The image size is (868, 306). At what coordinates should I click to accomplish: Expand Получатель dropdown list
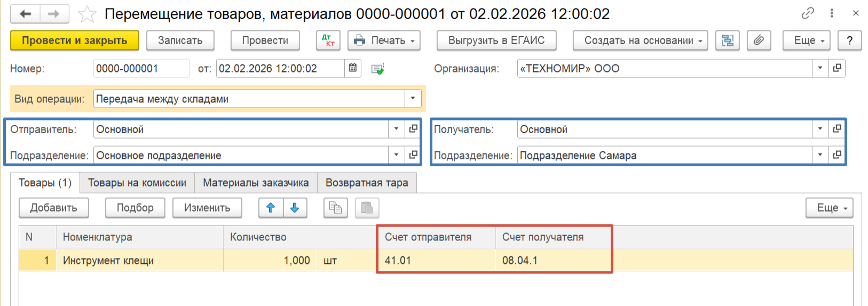click(x=820, y=129)
